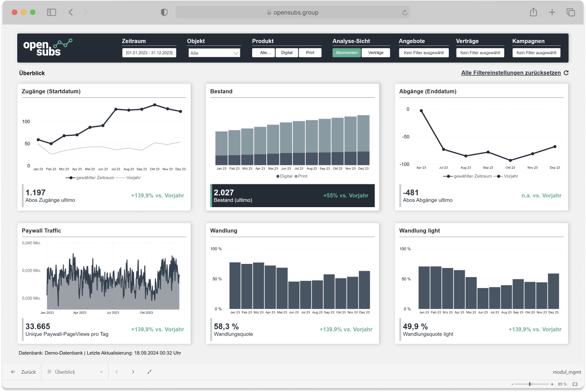Open the Angebote filter dropdown
Viewport: 586px width, 392px height.
[x=423, y=53]
